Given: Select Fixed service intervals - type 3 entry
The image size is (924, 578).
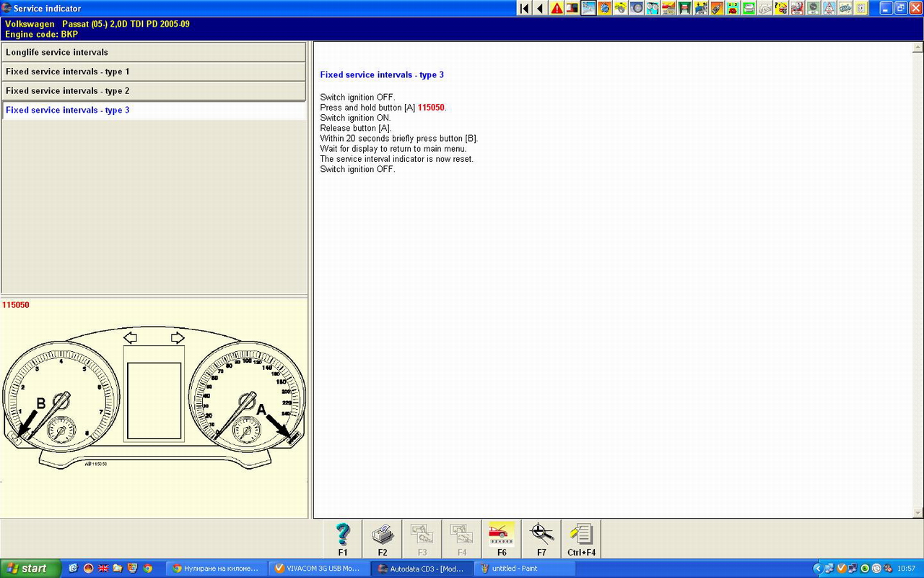Looking at the screenshot, I should click(154, 111).
